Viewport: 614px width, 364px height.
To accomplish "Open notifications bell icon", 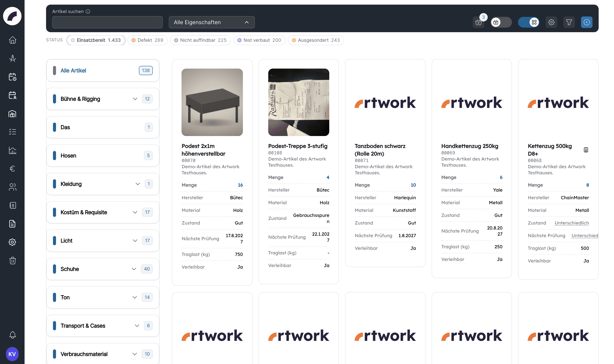I will (12, 335).
